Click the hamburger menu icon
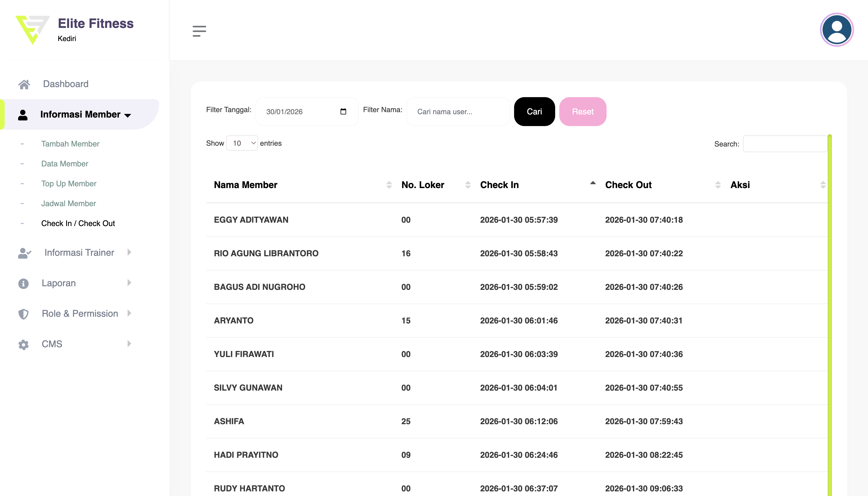Screen dimensions: 868x496 [199, 31]
